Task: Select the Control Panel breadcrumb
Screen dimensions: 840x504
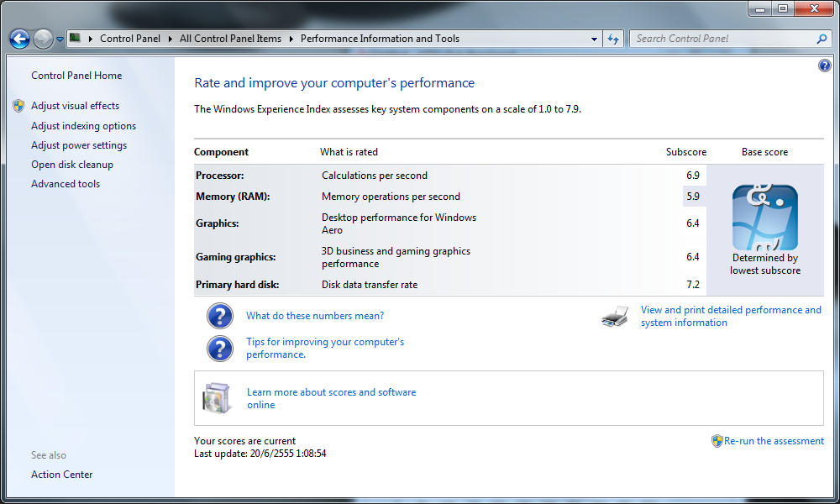Action: (x=130, y=39)
